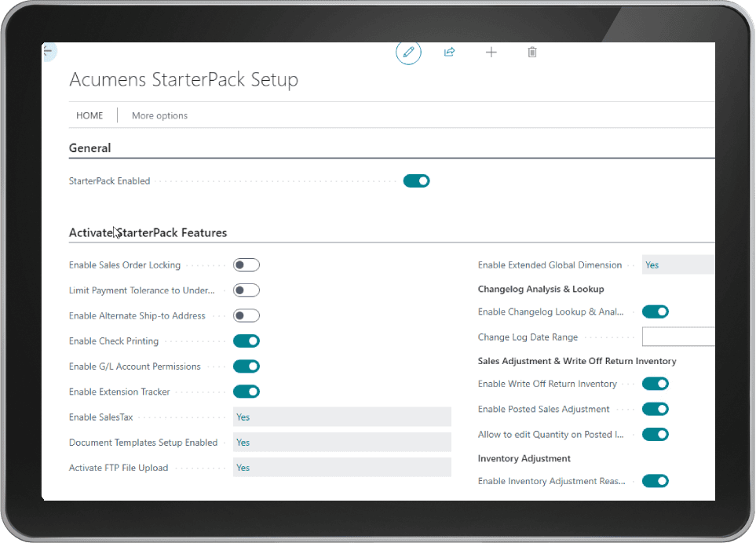Collapse Activate StarterPack Features section
Viewport: 756px width, 543px height.
(x=148, y=233)
